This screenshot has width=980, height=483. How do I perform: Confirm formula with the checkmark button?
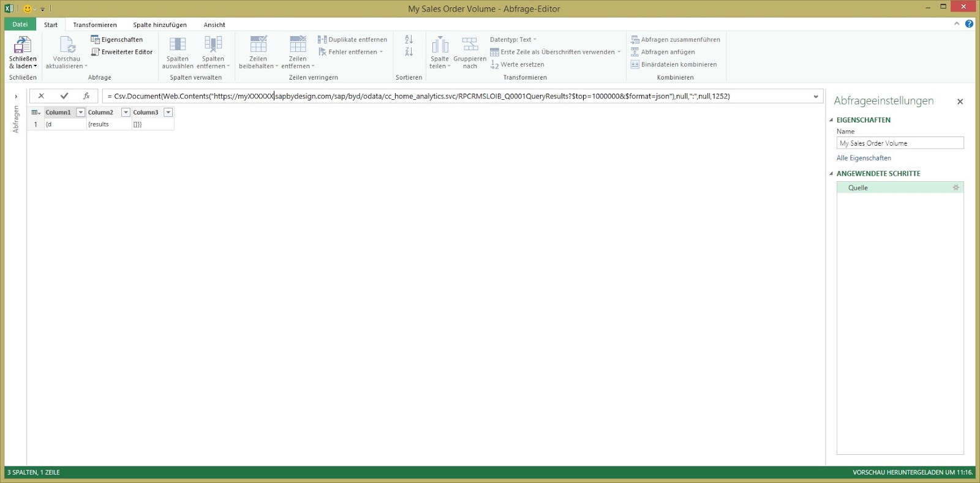pos(64,96)
